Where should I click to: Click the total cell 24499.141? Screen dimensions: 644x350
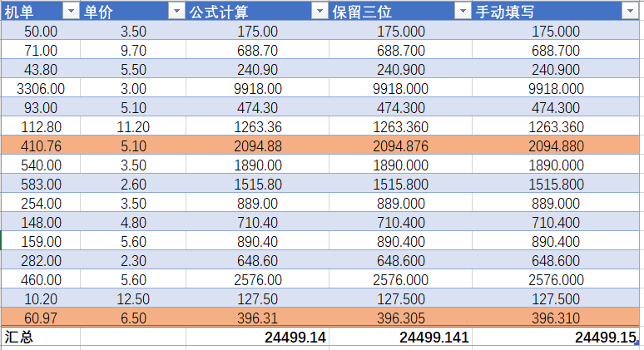[x=400, y=338]
